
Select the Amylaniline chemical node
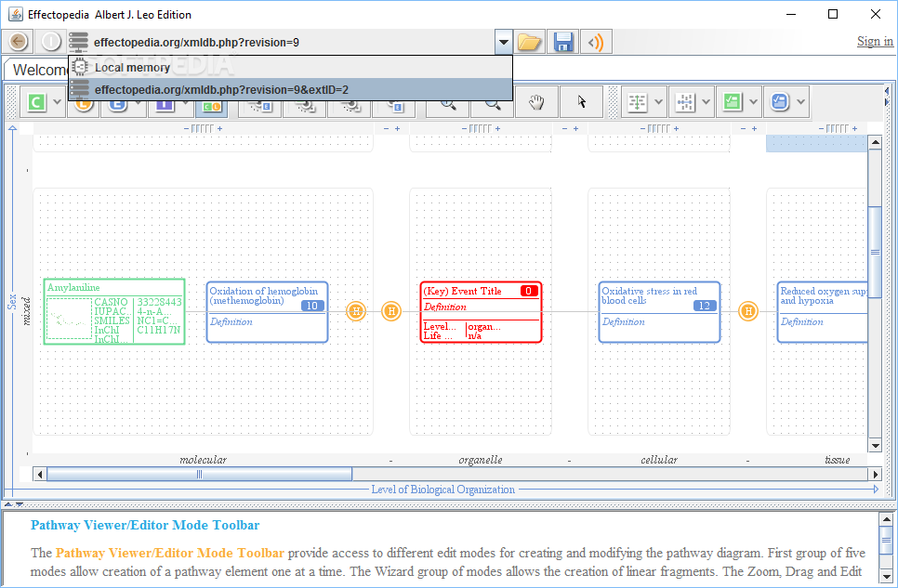tap(114, 311)
